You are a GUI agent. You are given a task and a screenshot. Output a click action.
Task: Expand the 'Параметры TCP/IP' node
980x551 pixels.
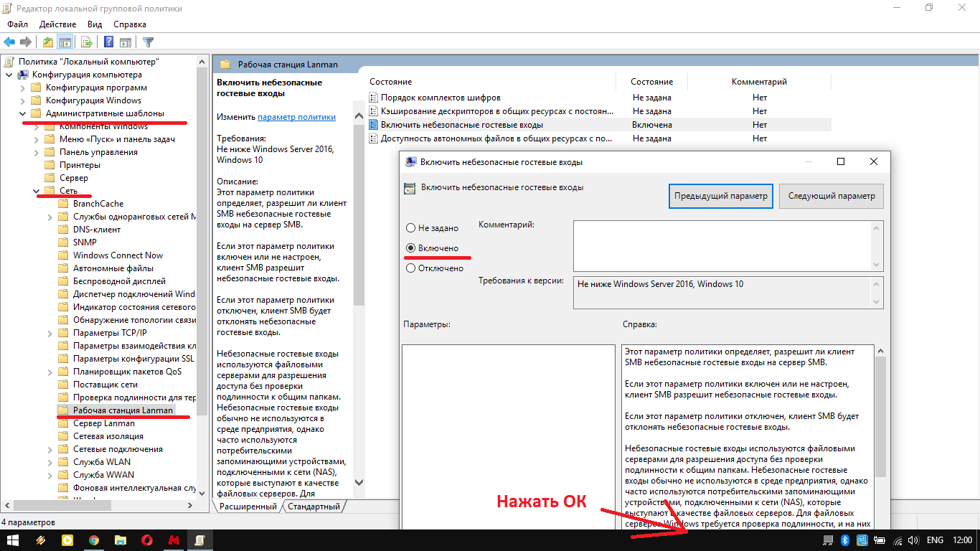50,333
